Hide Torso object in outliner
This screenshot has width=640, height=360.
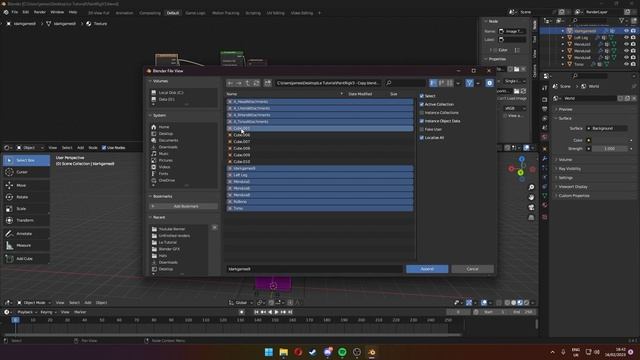click(626, 64)
